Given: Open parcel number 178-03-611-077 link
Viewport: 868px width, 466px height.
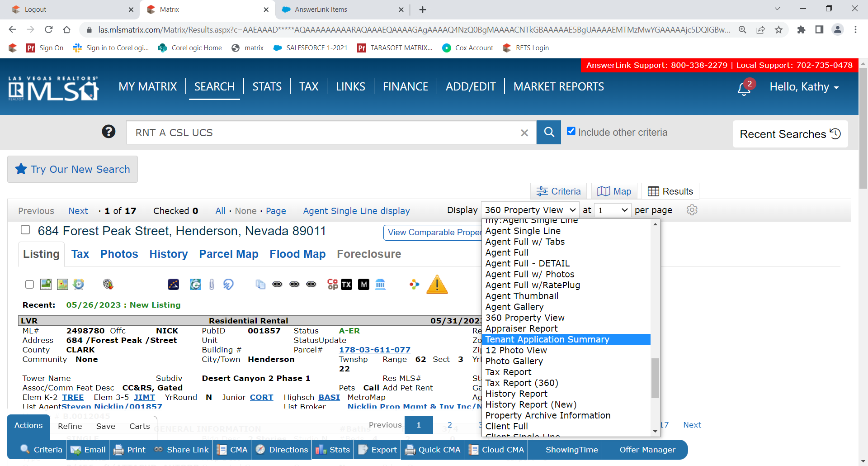Looking at the screenshot, I should 374,350.
